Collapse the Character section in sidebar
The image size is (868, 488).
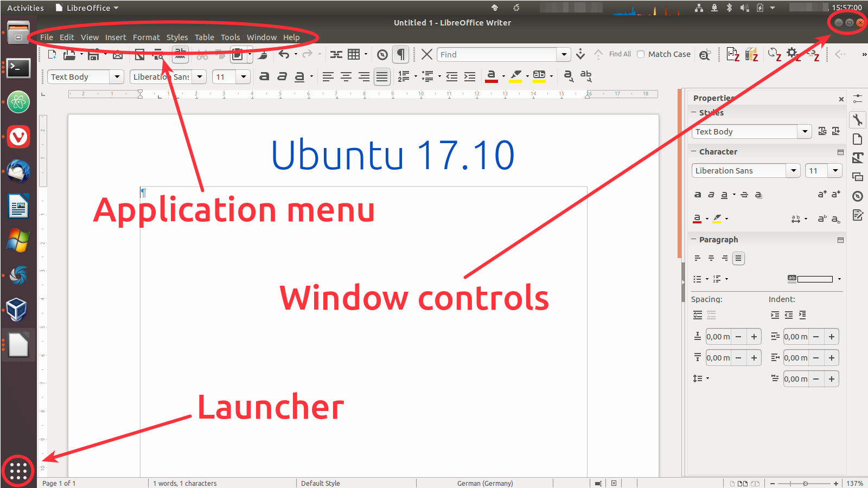[693, 151]
